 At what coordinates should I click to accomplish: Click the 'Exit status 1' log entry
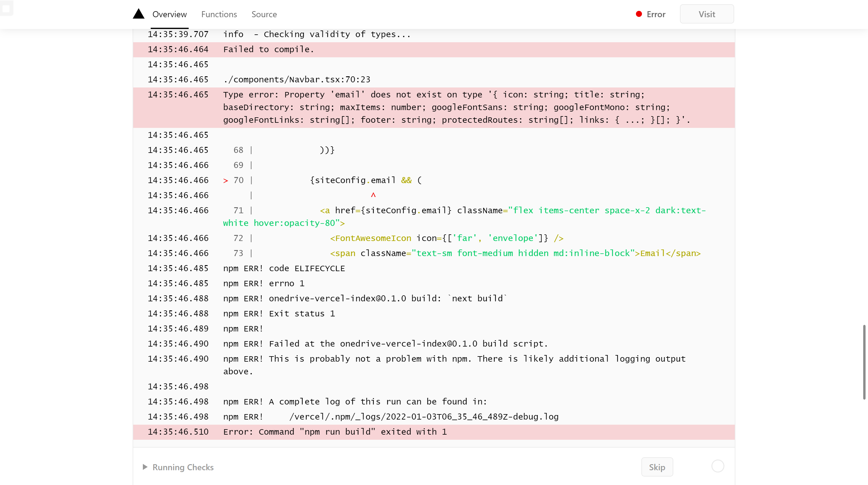tap(279, 313)
